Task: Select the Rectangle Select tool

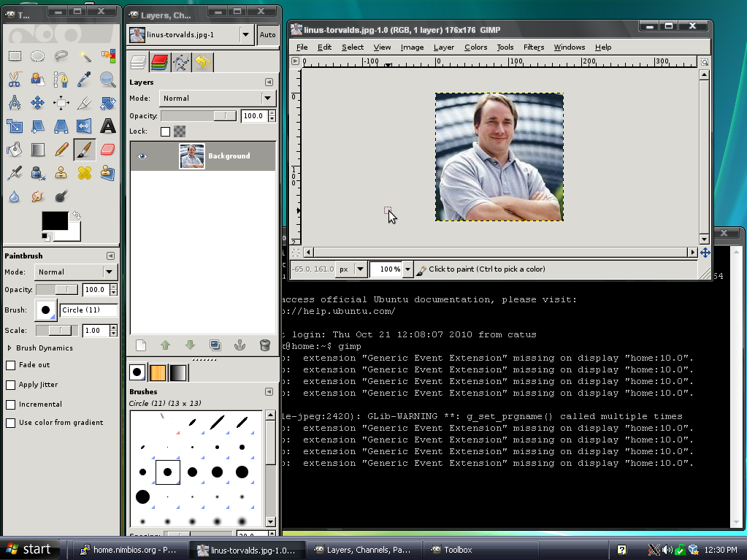Action: [x=15, y=56]
